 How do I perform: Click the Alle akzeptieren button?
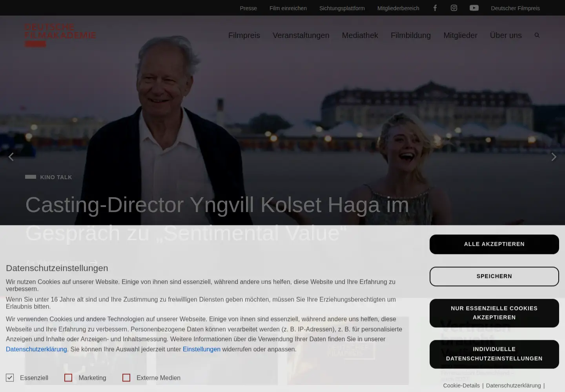[494, 244]
